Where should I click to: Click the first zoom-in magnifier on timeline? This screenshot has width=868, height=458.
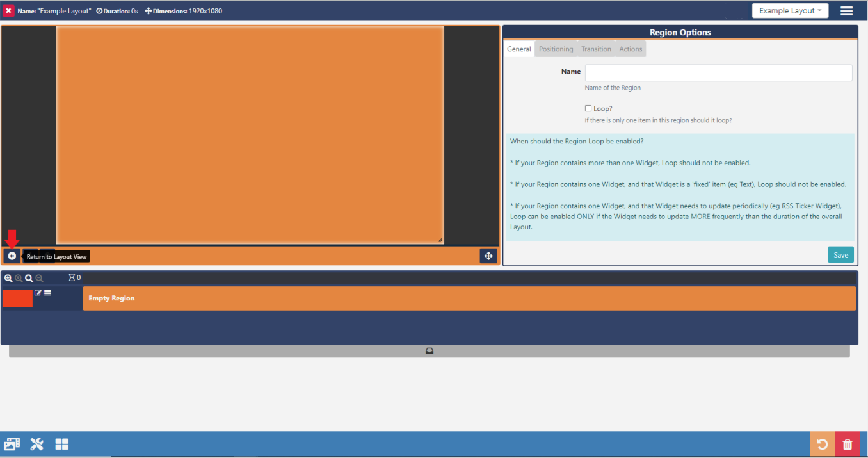click(8, 279)
